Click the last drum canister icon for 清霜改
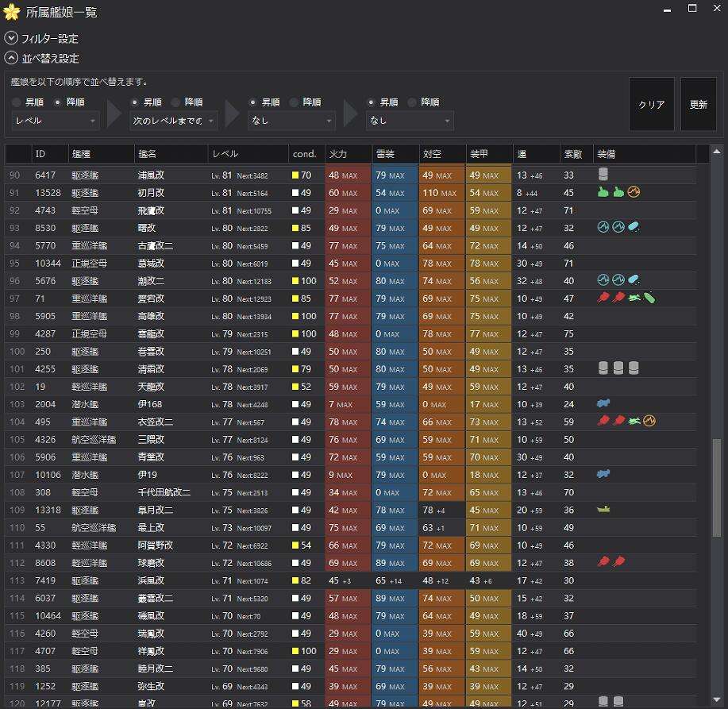Viewport: 728px width, 709px height. click(634, 368)
